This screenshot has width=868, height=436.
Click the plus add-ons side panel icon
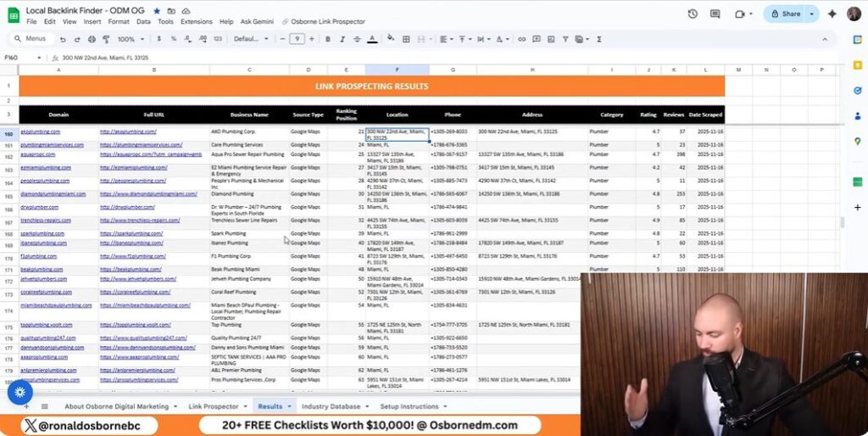tap(858, 207)
